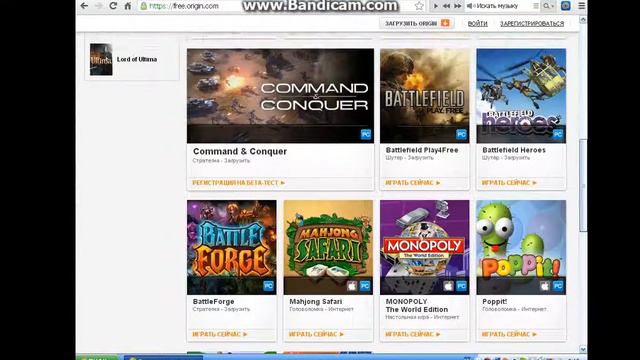
Task: Click 'Играть сейчас' under Battlefield Heroes
Action: [509, 183]
